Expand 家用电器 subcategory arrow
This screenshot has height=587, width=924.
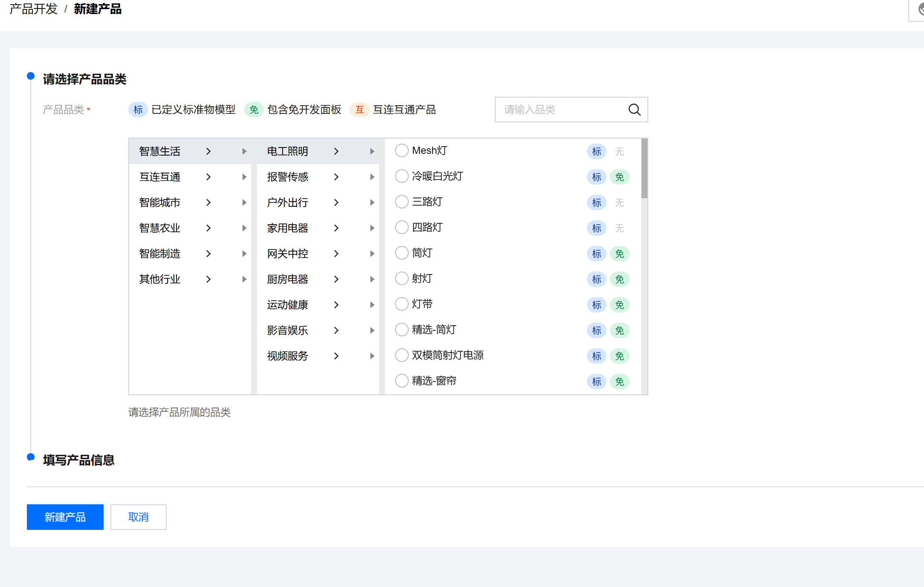336,228
